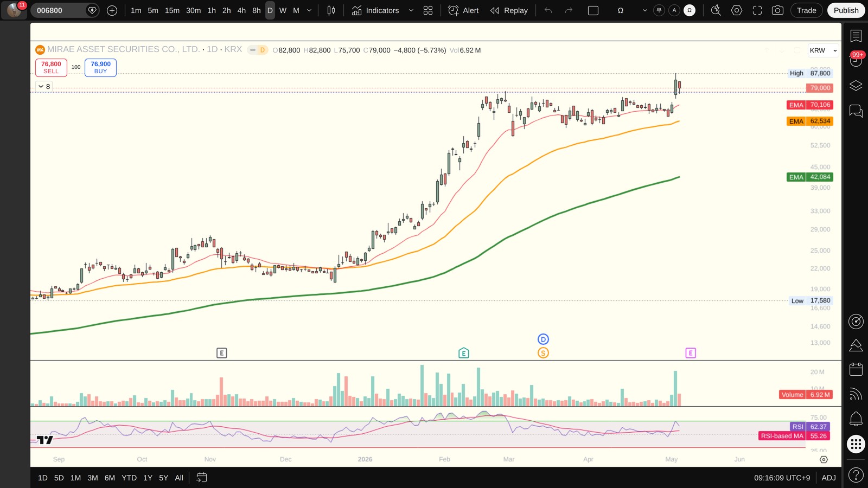Select the 15m timeframe
This screenshot has height=488, width=868.
[x=172, y=10]
